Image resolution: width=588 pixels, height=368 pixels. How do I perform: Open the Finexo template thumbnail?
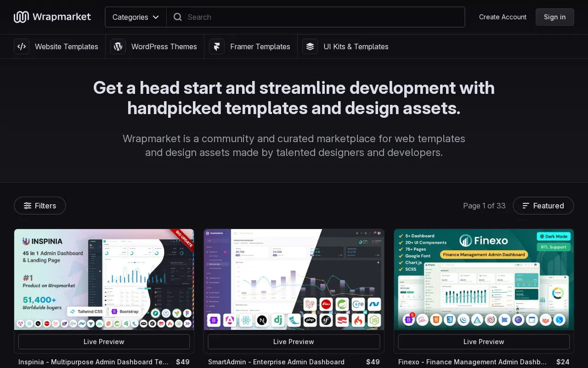pos(484,279)
